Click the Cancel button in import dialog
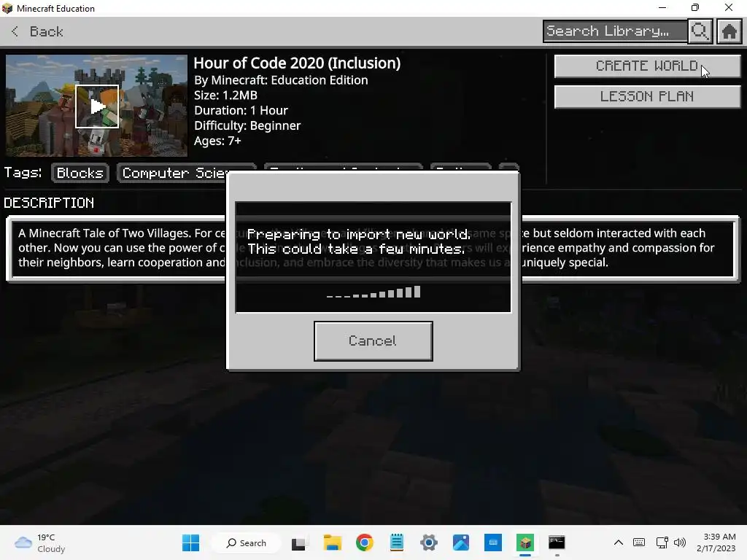The image size is (747, 560). click(x=373, y=341)
